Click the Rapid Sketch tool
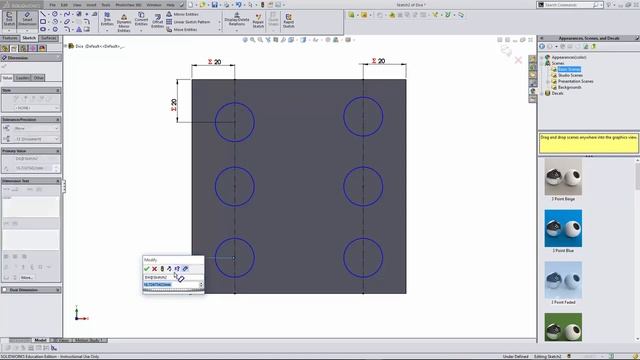The image size is (640, 360). point(288,21)
